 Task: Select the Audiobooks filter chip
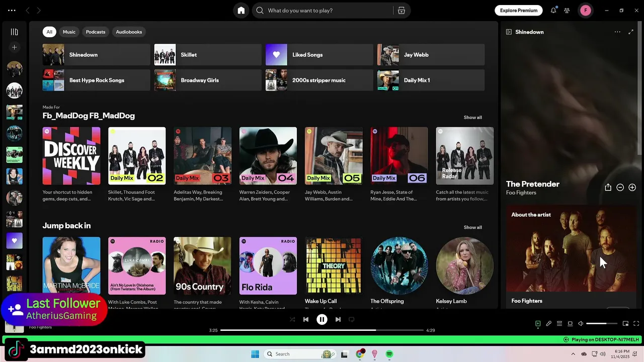129,32
